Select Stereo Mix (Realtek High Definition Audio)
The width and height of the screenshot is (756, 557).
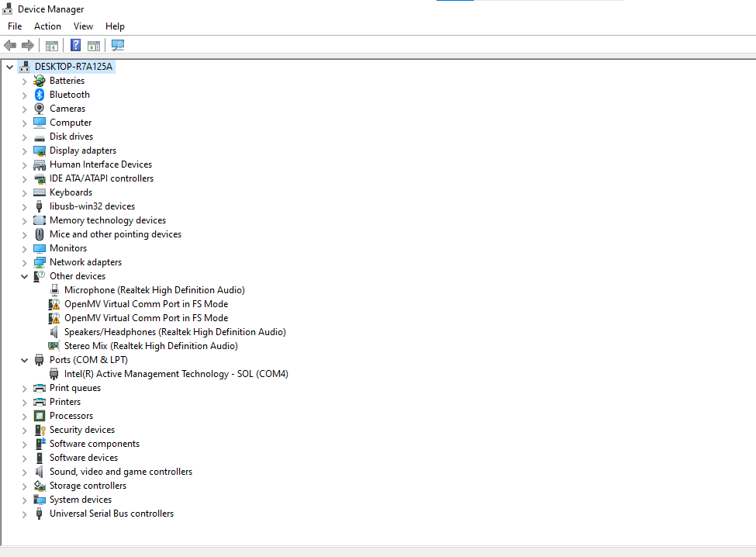tap(151, 346)
